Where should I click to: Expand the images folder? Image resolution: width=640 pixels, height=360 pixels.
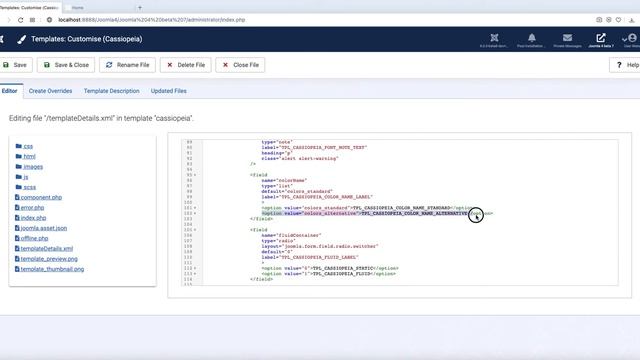[x=33, y=167]
